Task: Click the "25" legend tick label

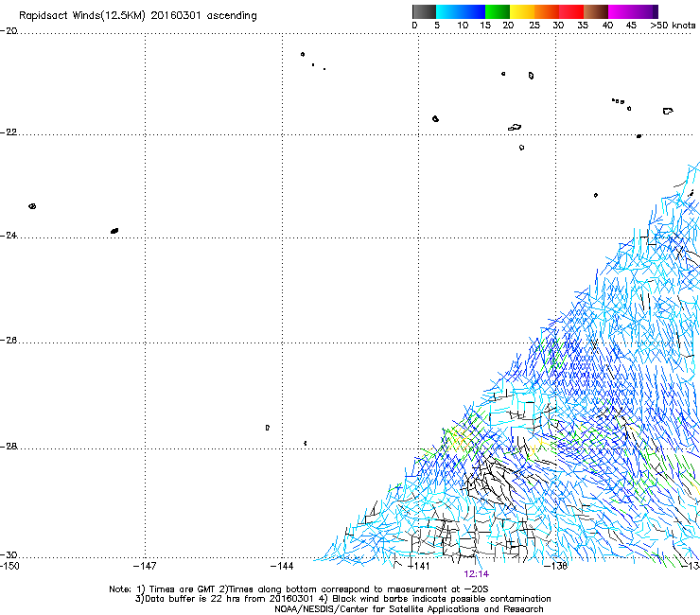Action: pos(534,26)
